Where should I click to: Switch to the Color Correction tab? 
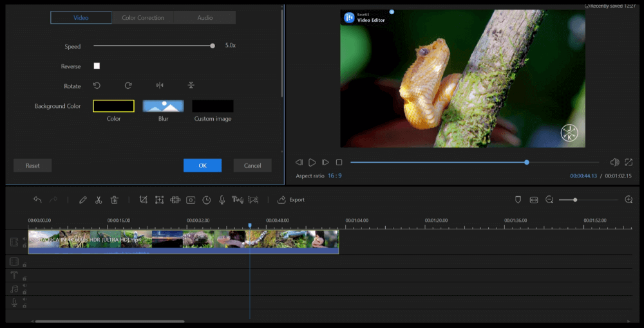tap(143, 18)
